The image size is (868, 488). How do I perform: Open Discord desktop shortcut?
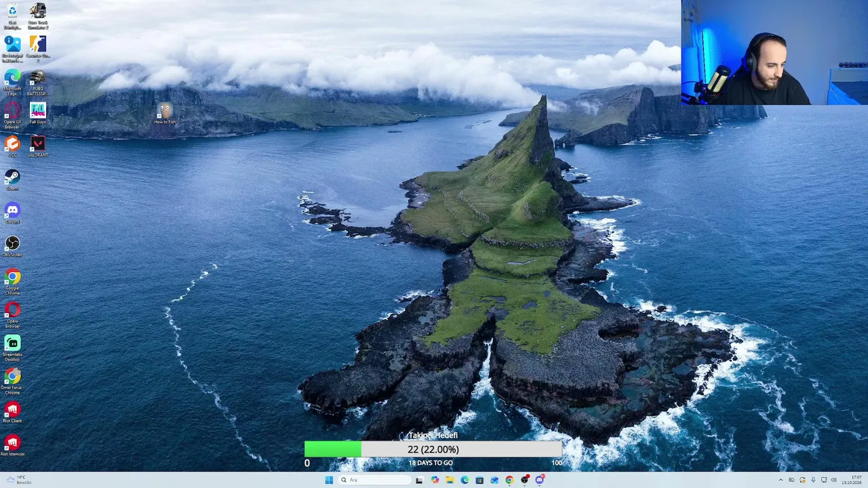(x=12, y=212)
